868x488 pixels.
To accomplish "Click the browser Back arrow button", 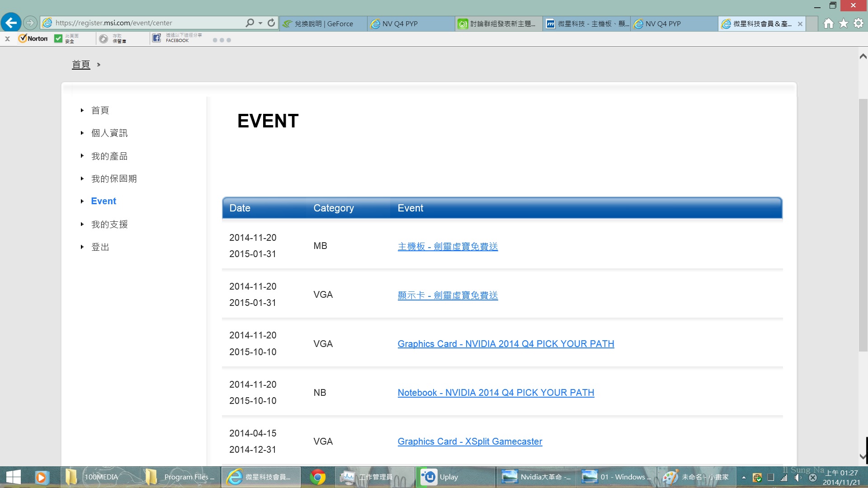I will point(11,23).
